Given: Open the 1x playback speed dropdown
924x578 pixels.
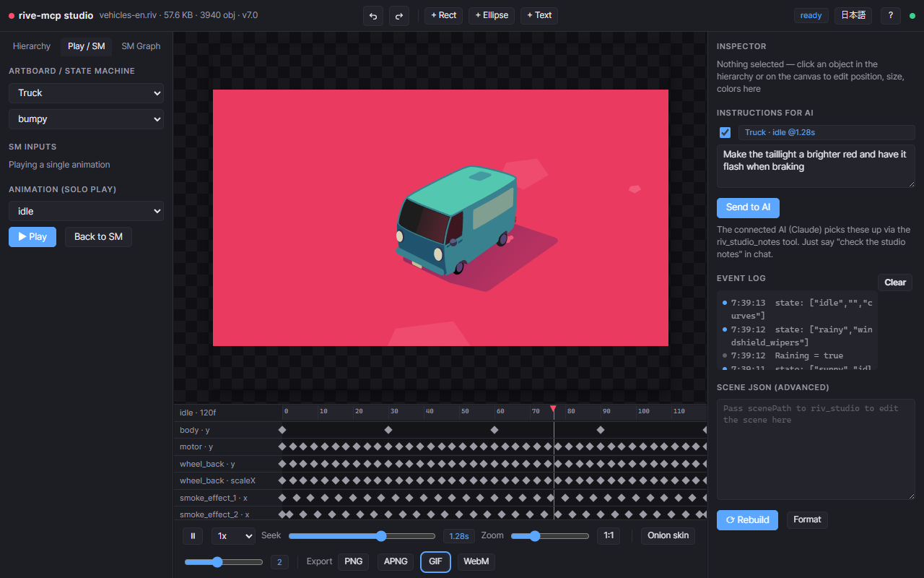Looking at the screenshot, I should [233, 536].
